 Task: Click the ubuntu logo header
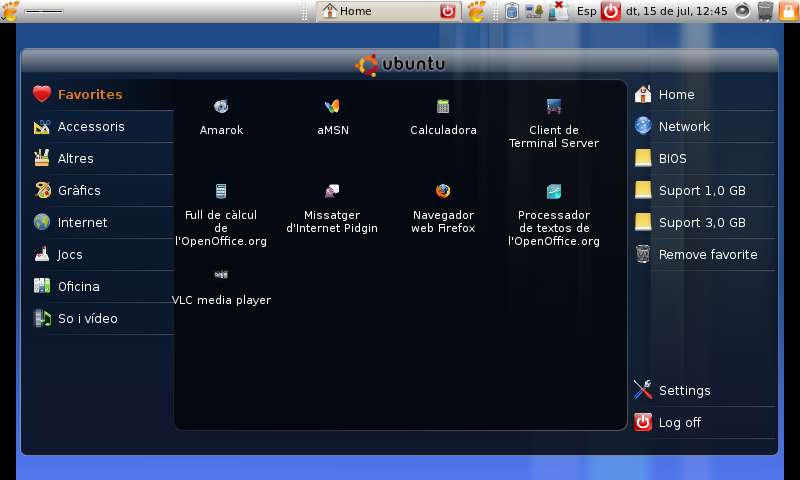point(400,65)
